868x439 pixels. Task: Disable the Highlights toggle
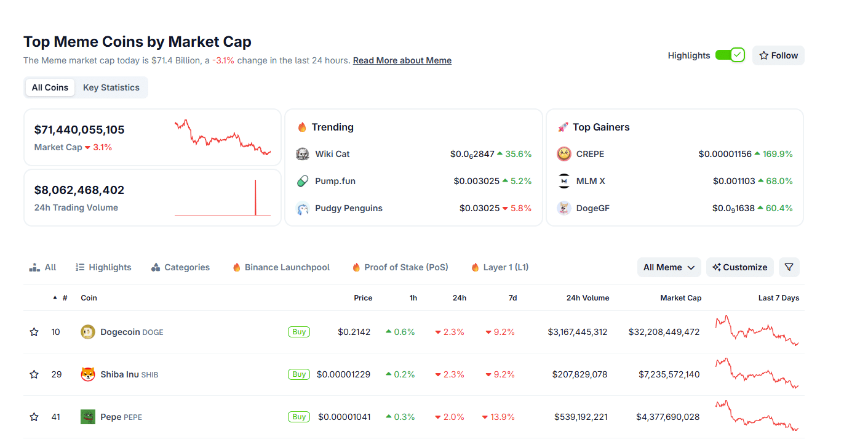[730, 55]
